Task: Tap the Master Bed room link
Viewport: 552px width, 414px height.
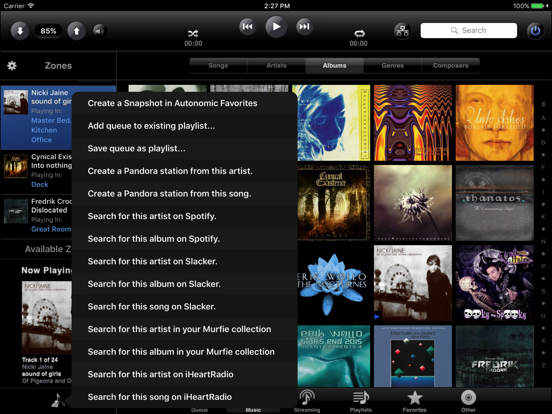Action: [51, 120]
